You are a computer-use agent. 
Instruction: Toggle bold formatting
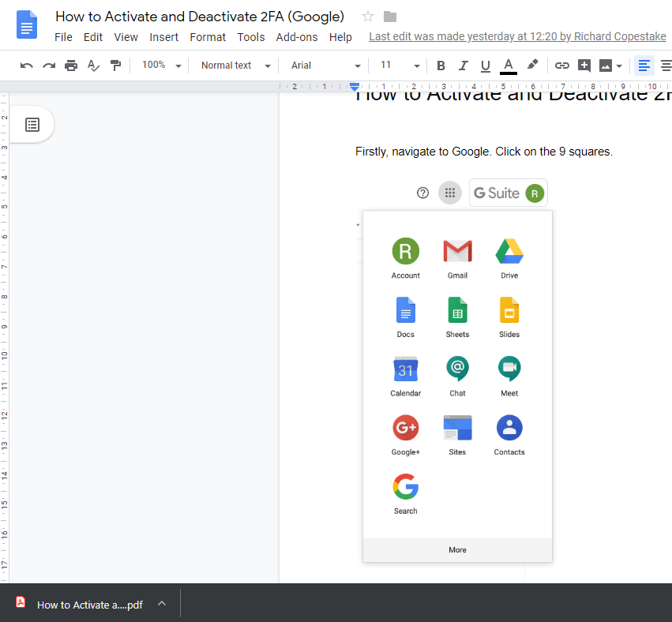[441, 66]
